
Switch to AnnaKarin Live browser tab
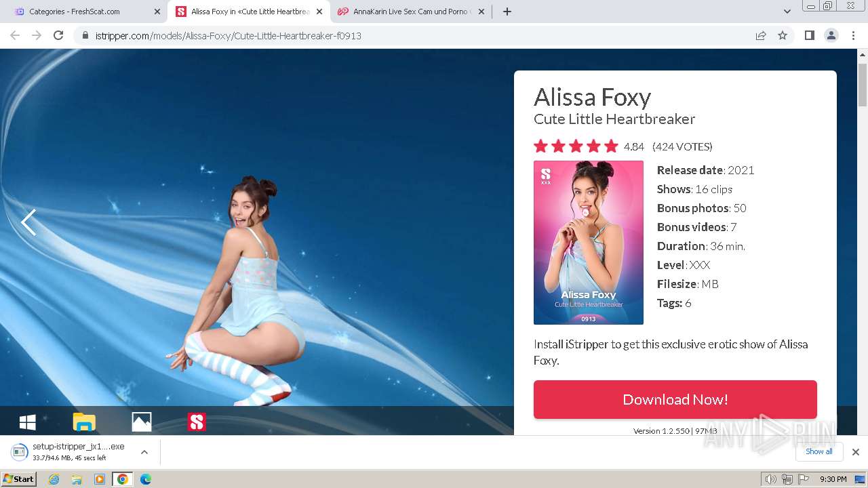point(411,12)
